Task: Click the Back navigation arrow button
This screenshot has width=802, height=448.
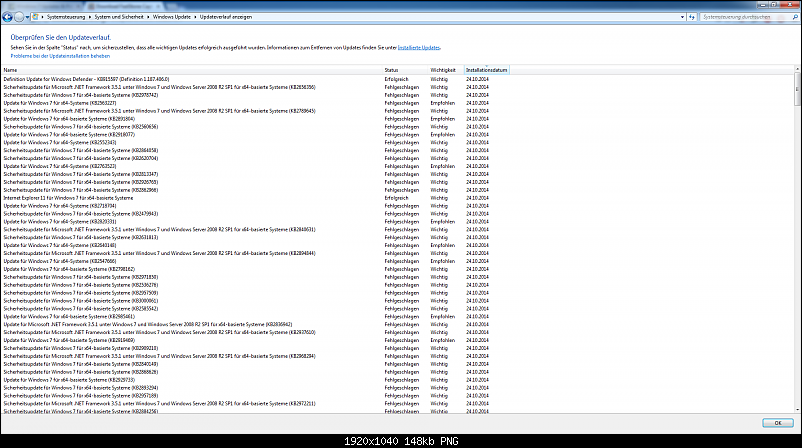Action: [7, 18]
